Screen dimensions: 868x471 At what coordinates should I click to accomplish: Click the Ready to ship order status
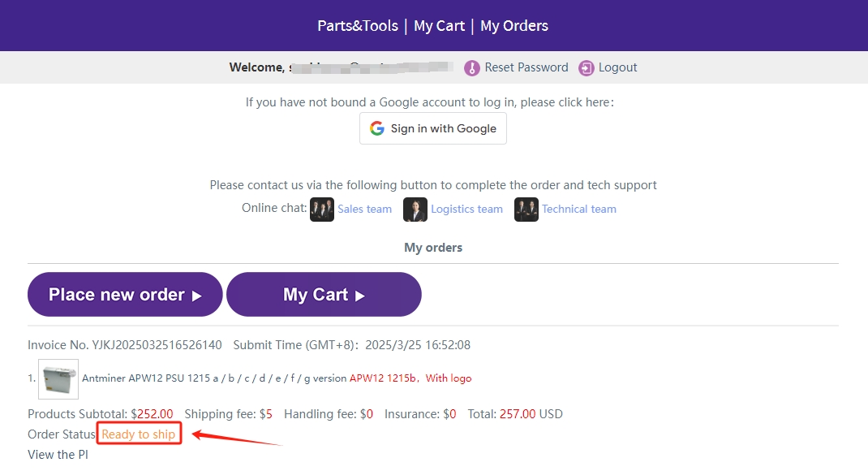[x=139, y=434]
